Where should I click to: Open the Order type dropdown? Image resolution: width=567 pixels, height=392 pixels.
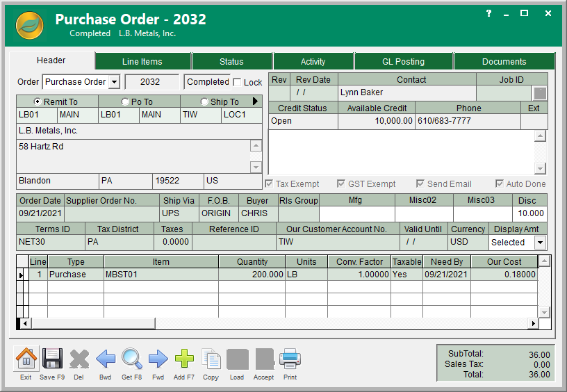(x=114, y=82)
